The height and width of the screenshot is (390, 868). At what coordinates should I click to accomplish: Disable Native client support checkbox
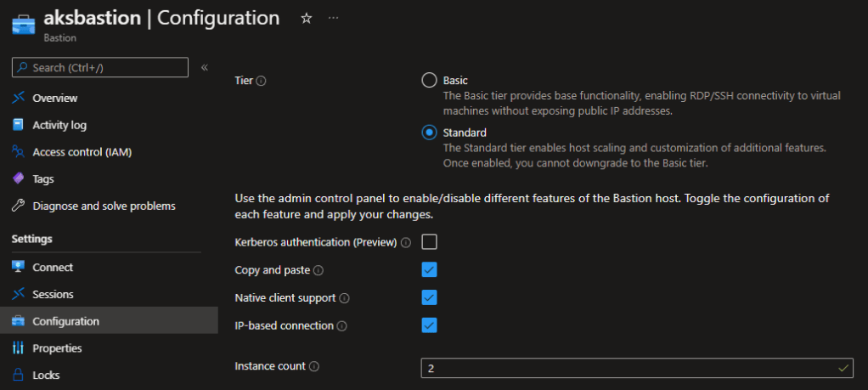(429, 297)
